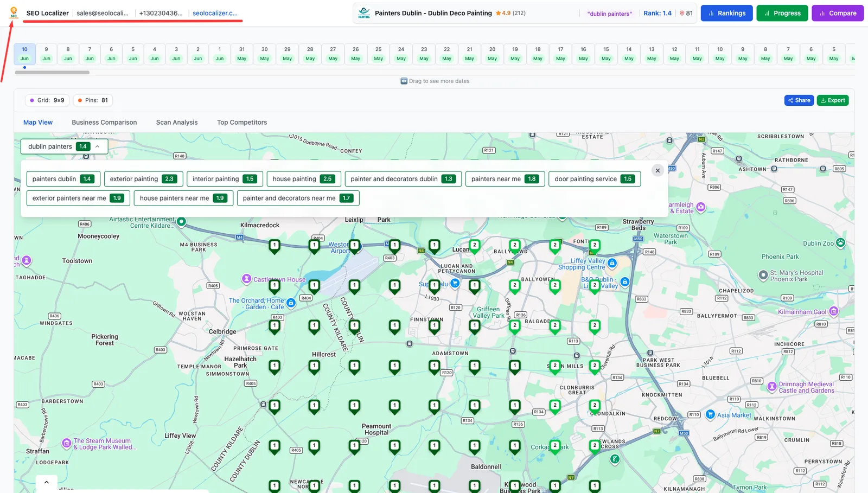Select the 10 Jun date

coord(24,54)
